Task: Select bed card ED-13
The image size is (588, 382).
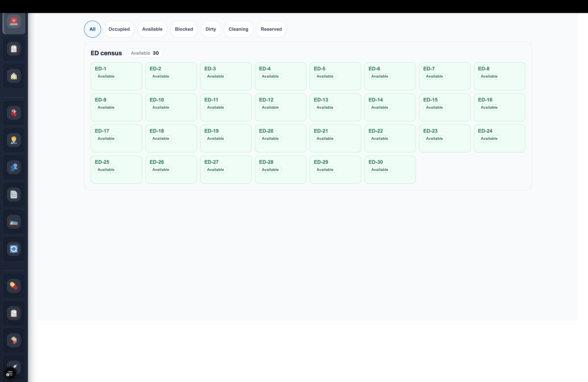Action: tap(335, 107)
